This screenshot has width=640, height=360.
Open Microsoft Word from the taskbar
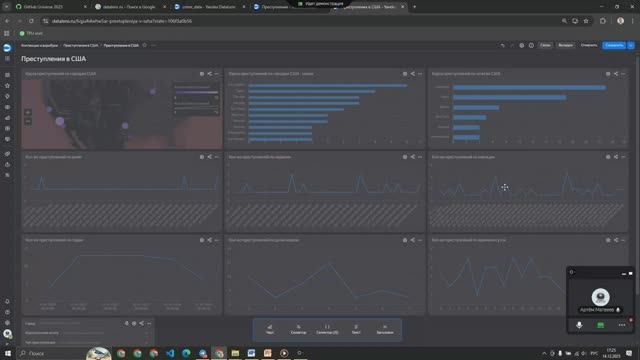point(251,353)
